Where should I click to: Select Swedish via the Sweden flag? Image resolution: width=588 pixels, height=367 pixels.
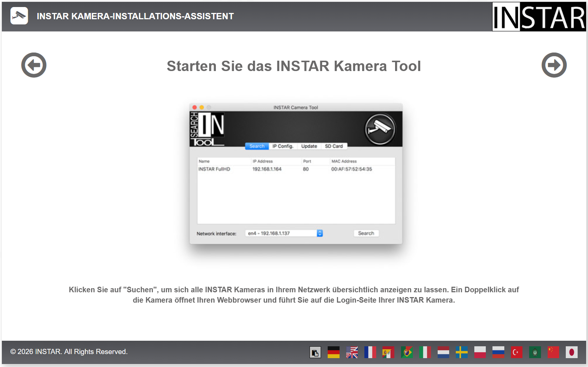coord(462,352)
